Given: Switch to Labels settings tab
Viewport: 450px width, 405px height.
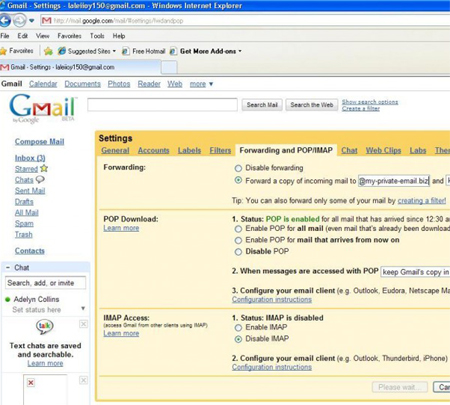Looking at the screenshot, I should tap(189, 150).
